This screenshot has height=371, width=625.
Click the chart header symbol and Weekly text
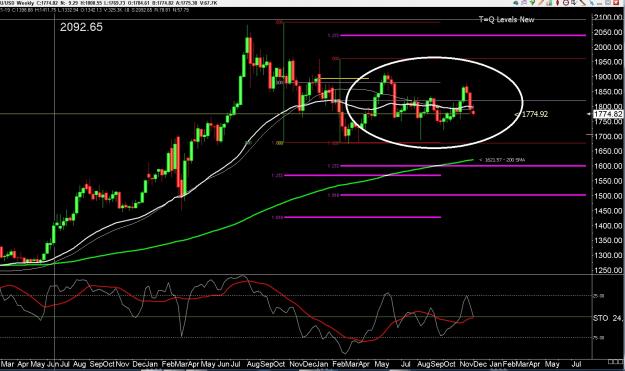18,3
